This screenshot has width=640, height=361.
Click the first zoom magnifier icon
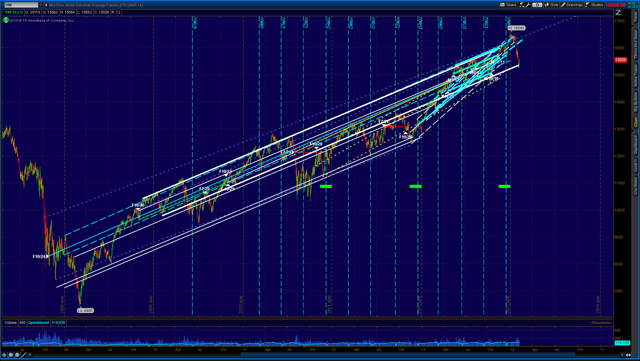coord(11,355)
